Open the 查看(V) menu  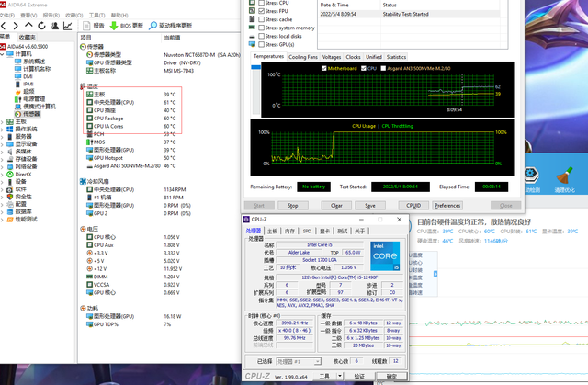click(x=28, y=16)
